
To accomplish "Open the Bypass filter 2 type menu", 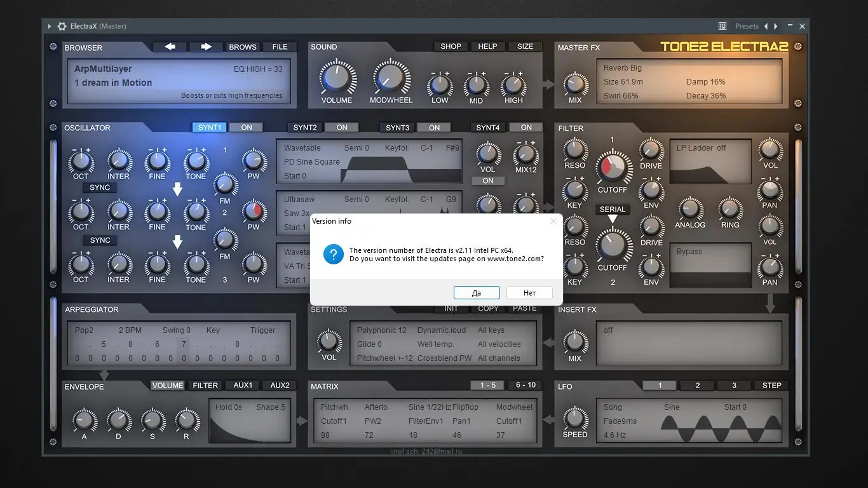I will tap(689, 252).
